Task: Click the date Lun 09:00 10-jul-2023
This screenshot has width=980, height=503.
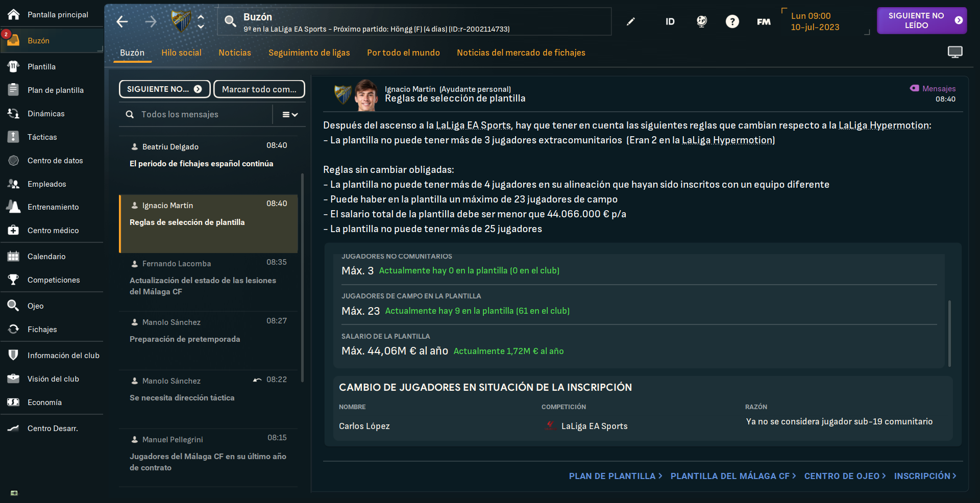Action: pos(815,21)
